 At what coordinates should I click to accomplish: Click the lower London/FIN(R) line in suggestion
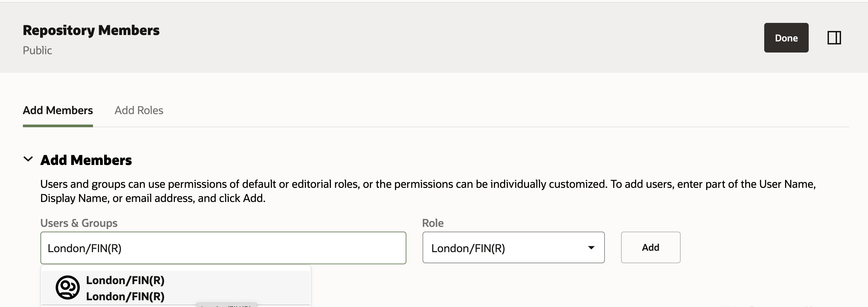pos(125,297)
